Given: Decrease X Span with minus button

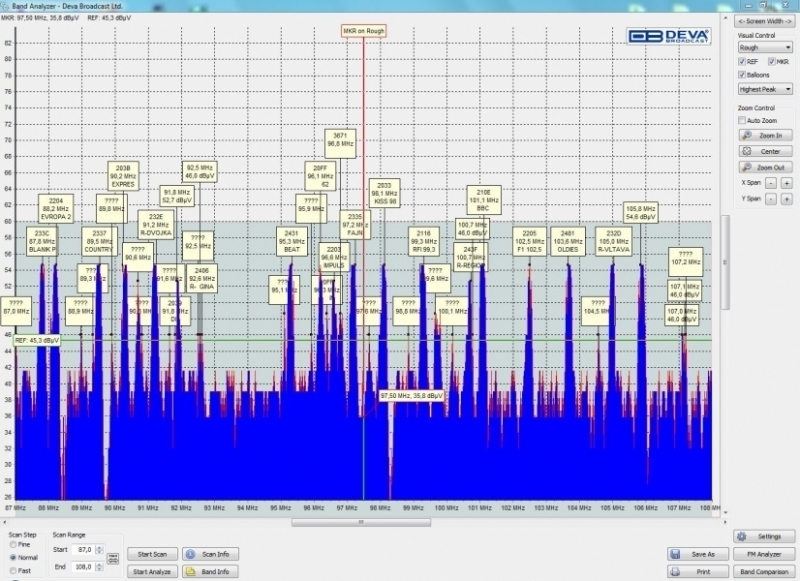Looking at the screenshot, I should tap(771, 183).
